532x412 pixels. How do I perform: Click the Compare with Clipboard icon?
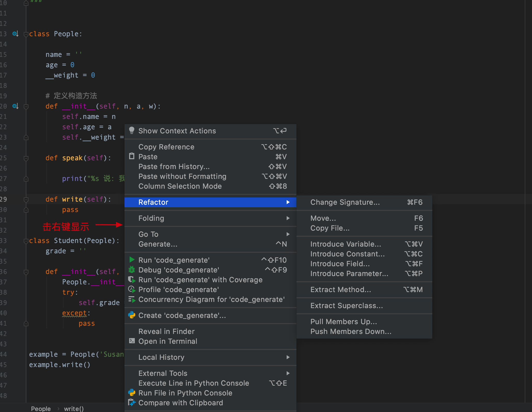point(132,402)
